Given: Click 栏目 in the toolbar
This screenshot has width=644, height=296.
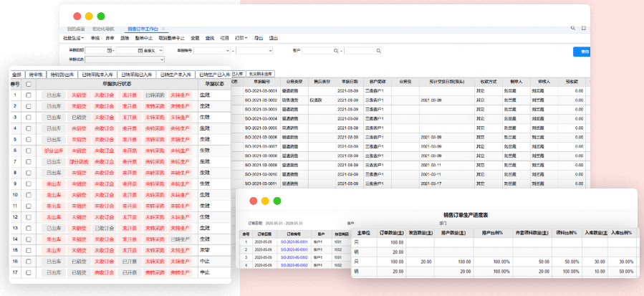Looking at the screenshot, I should click(x=224, y=38).
